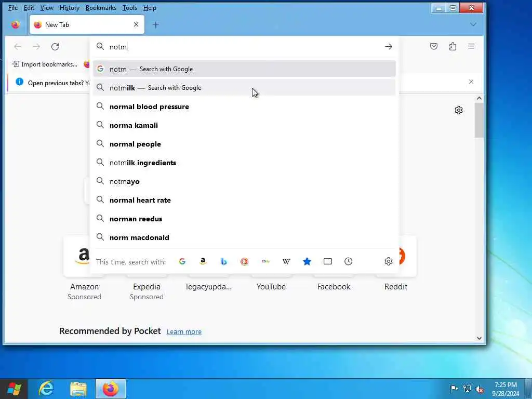Select 'notmayo' suggestion

(244, 181)
